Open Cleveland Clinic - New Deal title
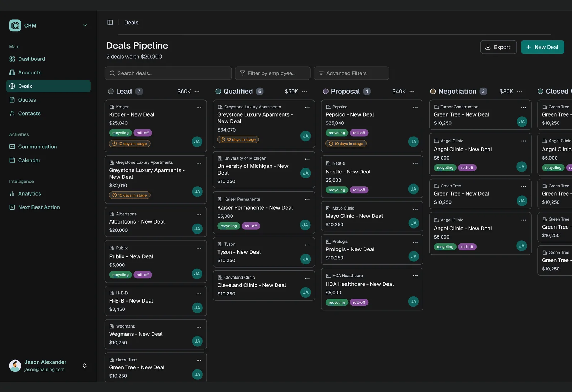 pyautogui.click(x=252, y=285)
